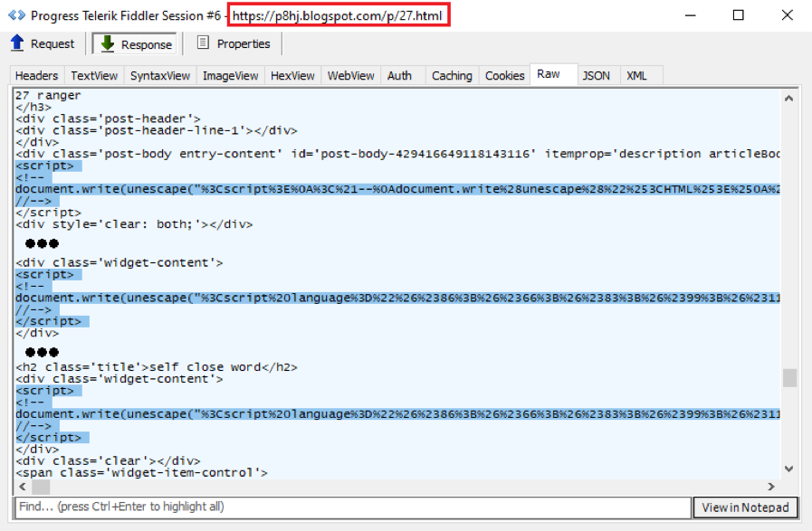
Task: Switch to the HexView tab
Action: (x=292, y=76)
